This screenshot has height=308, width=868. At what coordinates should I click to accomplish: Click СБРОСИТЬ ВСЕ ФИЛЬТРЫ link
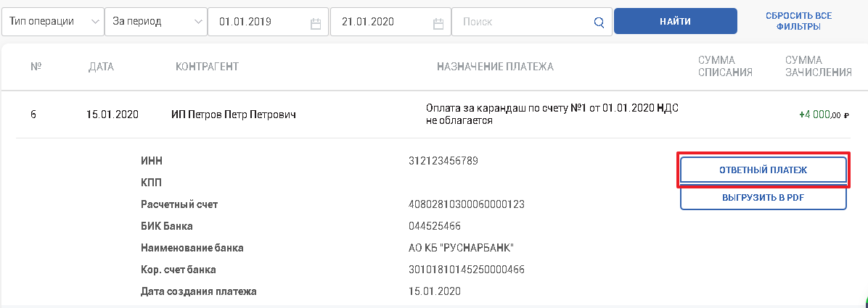[798, 21]
